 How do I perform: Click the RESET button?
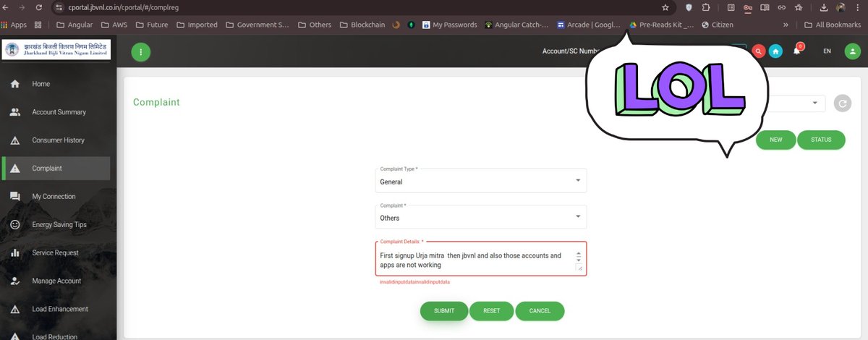[x=491, y=311]
